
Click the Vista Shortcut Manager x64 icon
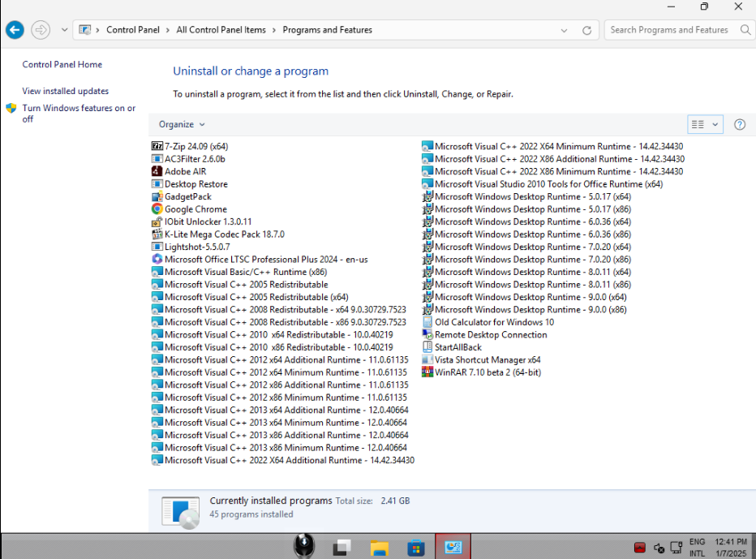click(427, 359)
